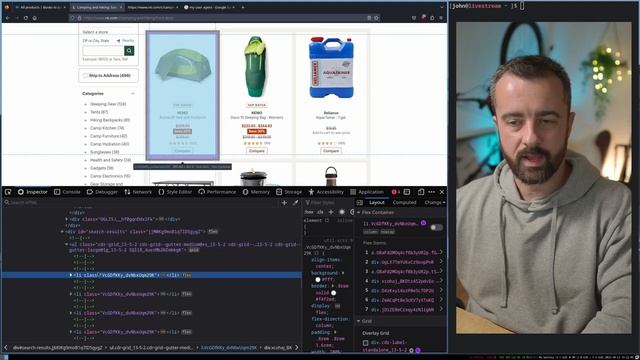Open flex item 2 arrow
This screenshot has width=640, height=360.
point(441,262)
